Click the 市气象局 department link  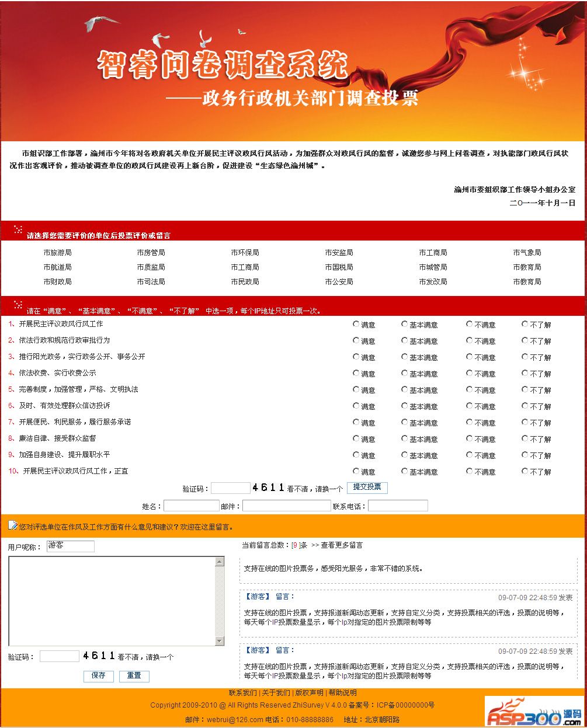[527, 252]
